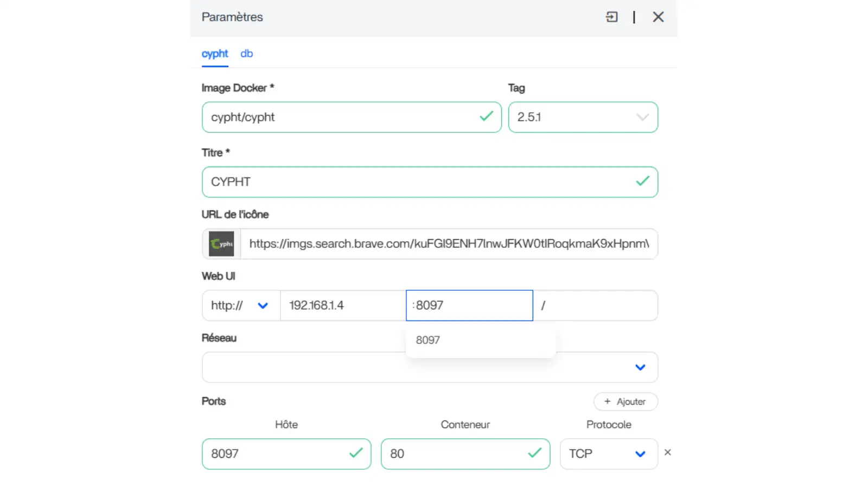Image resolution: width=868 pixels, height=486 pixels.
Task: Click the Web UI path field
Action: [x=597, y=305]
